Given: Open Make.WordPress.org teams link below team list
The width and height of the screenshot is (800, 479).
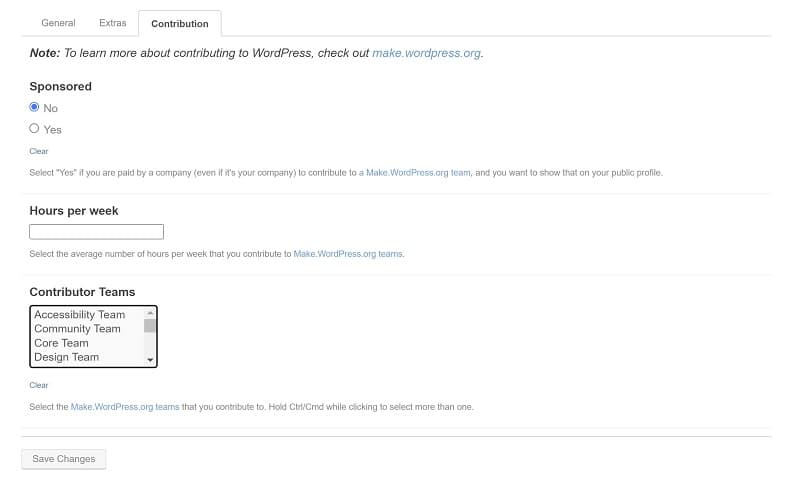Looking at the screenshot, I should pyautogui.click(x=125, y=407).
